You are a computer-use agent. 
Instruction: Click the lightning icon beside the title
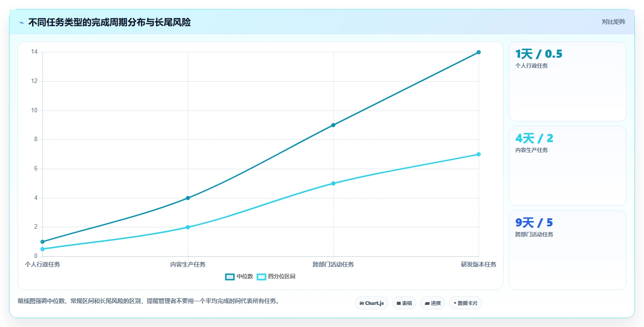click(x=21, y=23)
